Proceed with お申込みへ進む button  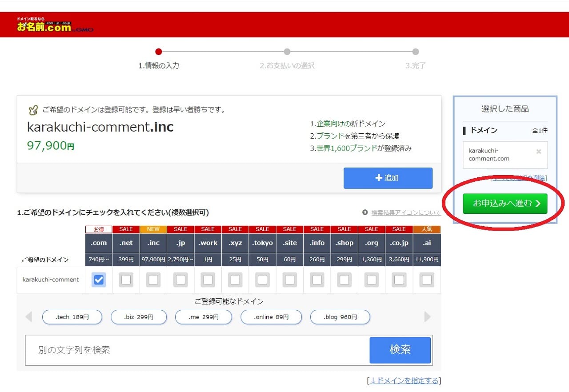point(505,204)
